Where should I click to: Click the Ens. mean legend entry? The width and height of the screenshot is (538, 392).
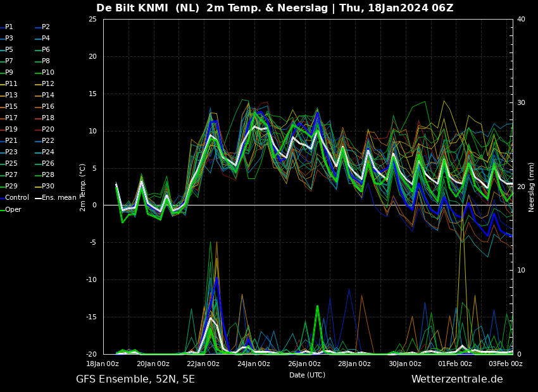(56, 198)
